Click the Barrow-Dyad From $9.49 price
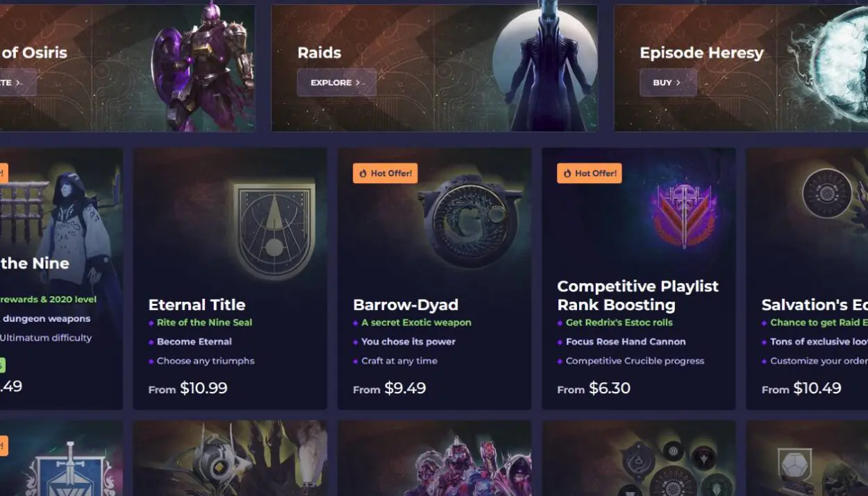 coord(389,388)
